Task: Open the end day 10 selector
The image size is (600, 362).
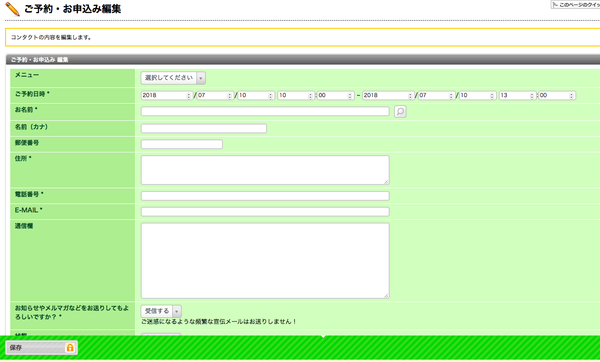Action: tap(477, 95)
